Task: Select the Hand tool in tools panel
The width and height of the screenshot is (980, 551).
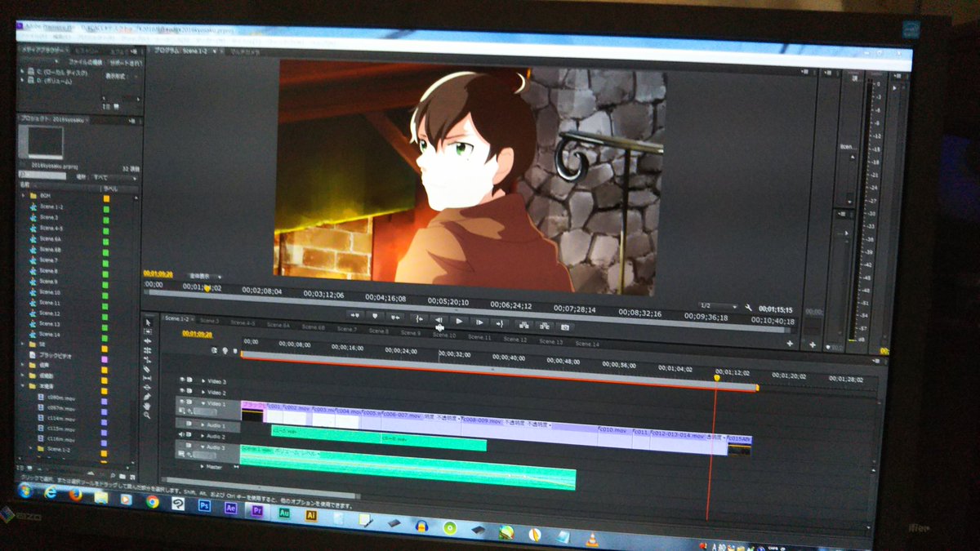Action: click(147, 405)
